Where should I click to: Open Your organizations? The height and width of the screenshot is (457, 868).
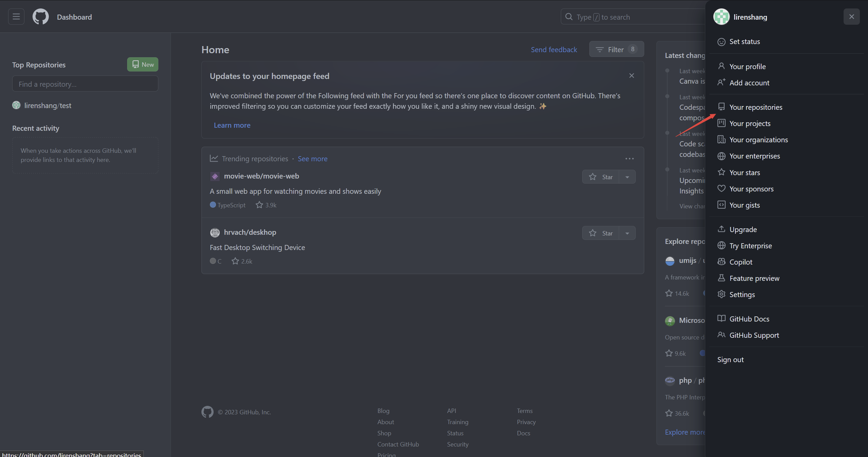(x=787, y=140)
